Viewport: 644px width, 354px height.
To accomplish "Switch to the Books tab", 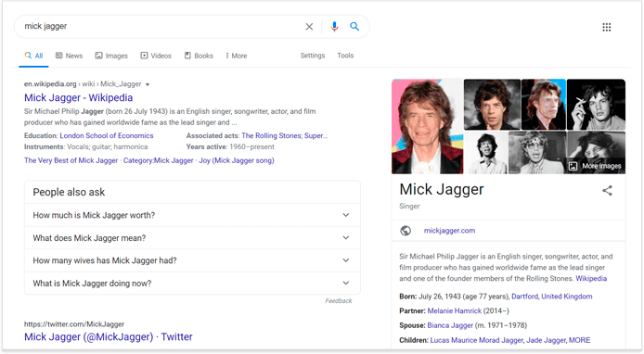I will click(x=199, y=56).
